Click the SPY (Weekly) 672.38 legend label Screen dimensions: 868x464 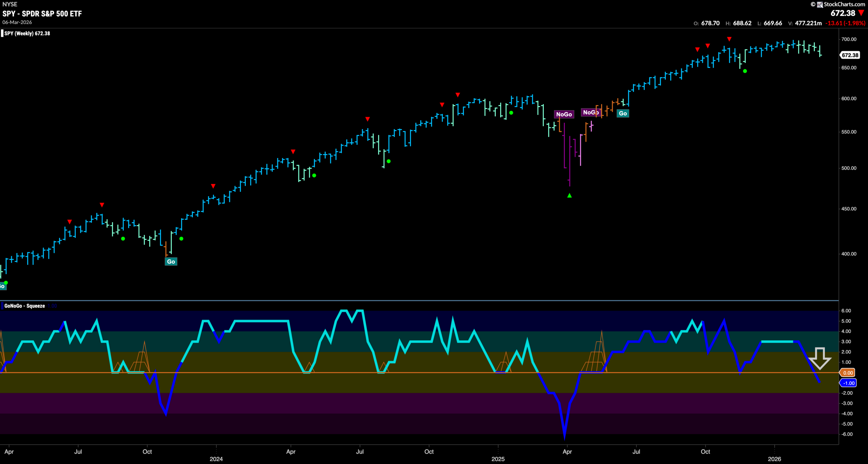point(27,33)
